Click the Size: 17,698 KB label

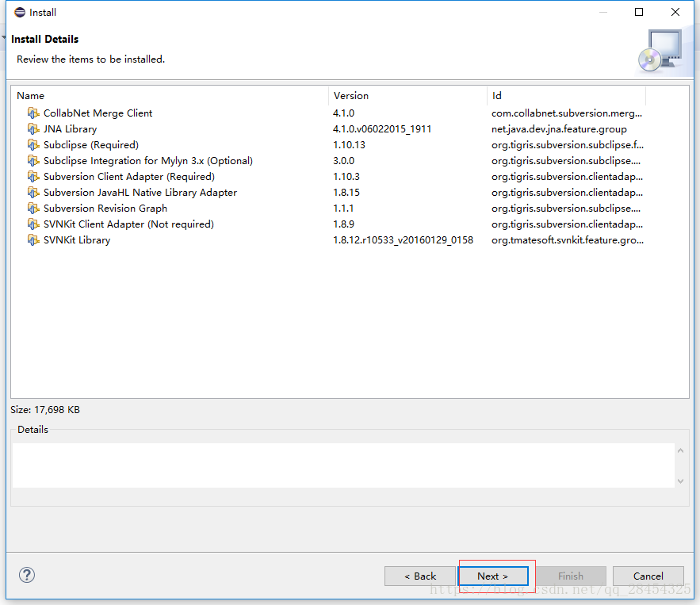(45, 410)
